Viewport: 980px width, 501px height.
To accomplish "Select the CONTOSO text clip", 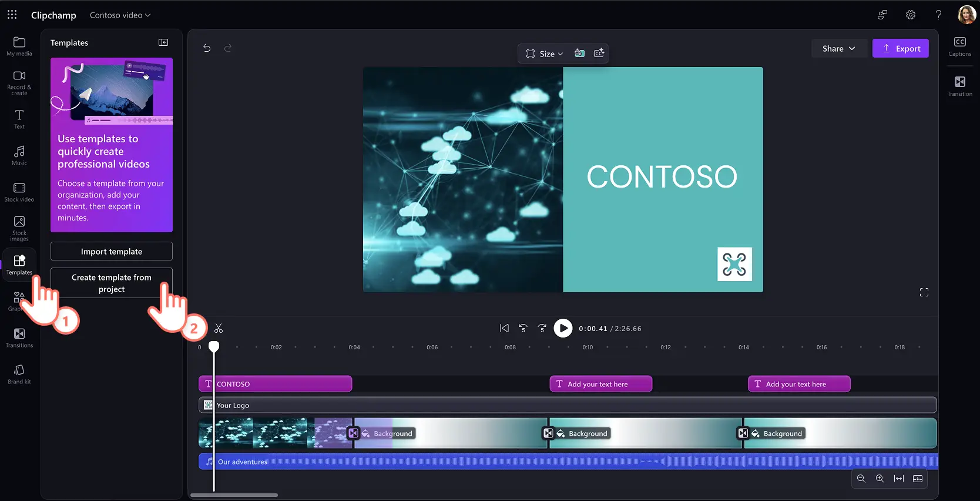I will [276, 384].
